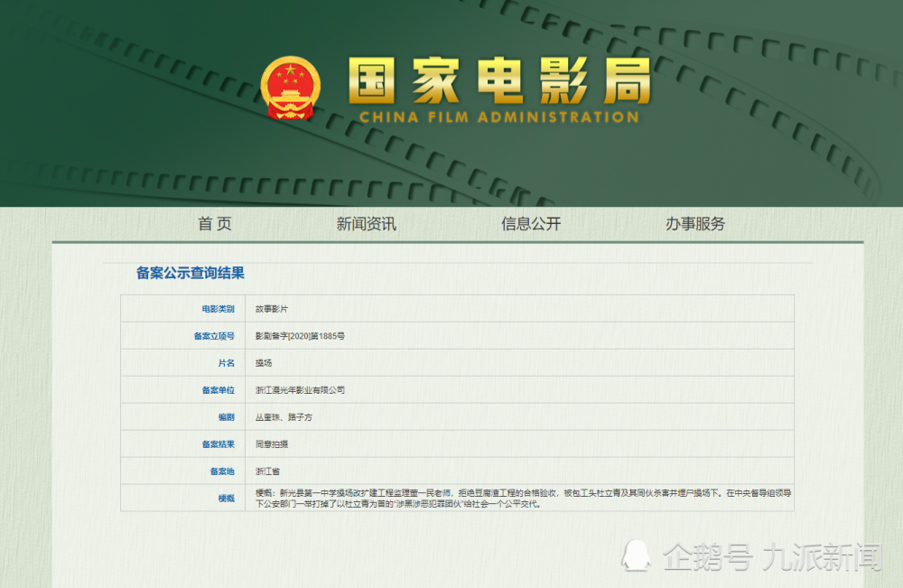Click the 备案单位 label cell

183,390
